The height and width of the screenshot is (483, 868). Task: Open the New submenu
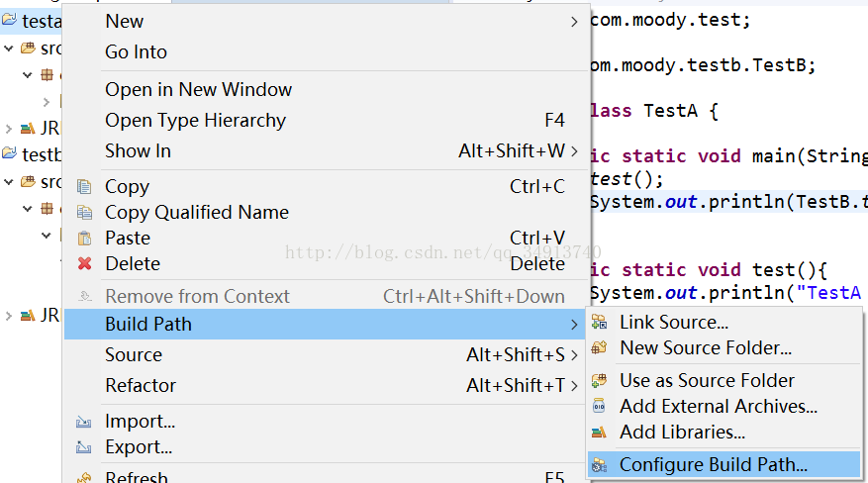coord(325,21)
